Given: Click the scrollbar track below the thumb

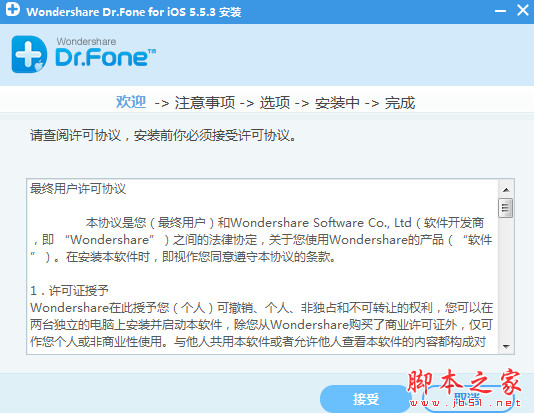Looking at the screenshot, I should 506,278.
